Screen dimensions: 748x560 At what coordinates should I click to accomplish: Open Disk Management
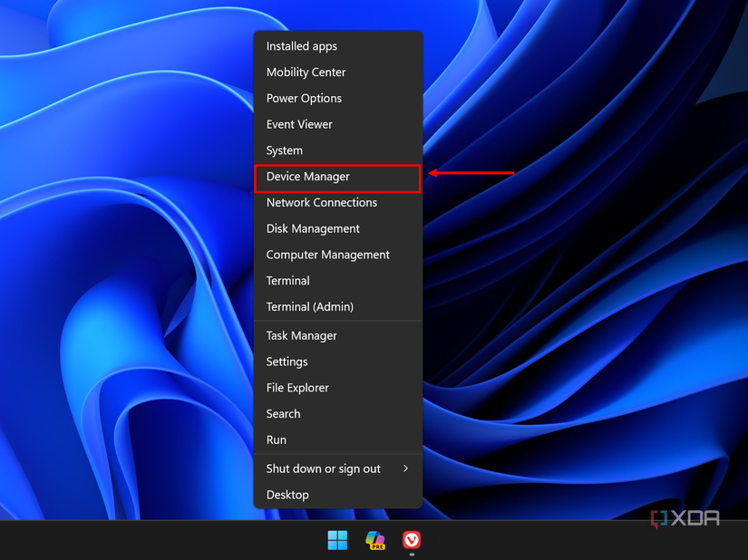click(310, 228)
